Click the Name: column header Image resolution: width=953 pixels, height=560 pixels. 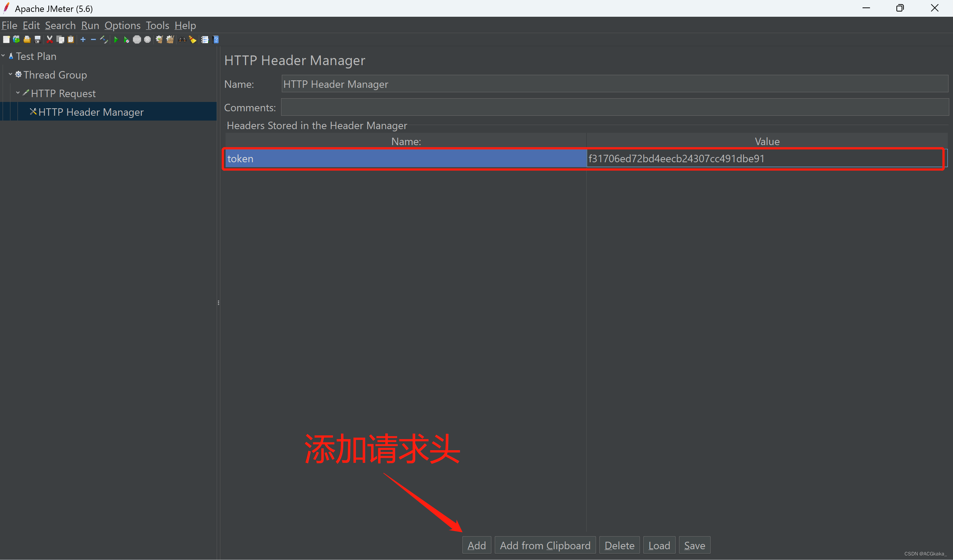406,141
